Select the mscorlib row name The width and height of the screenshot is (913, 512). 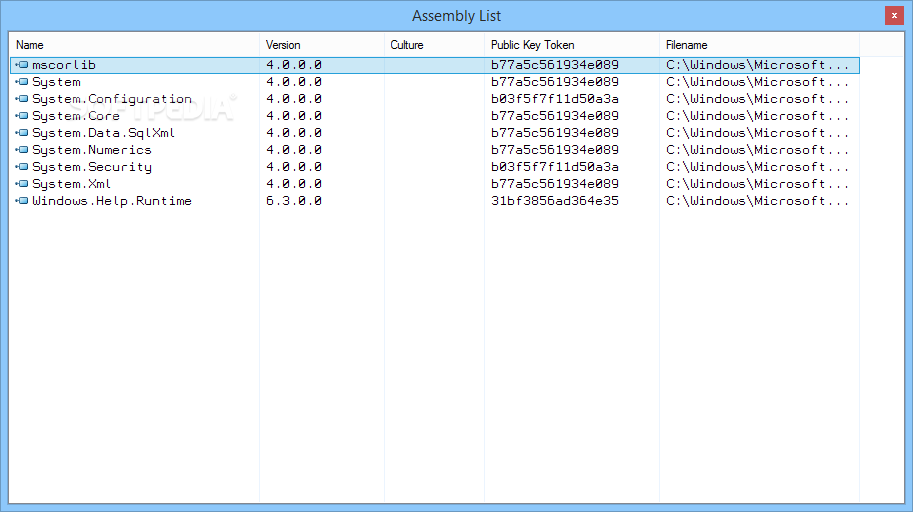point(64,65)
